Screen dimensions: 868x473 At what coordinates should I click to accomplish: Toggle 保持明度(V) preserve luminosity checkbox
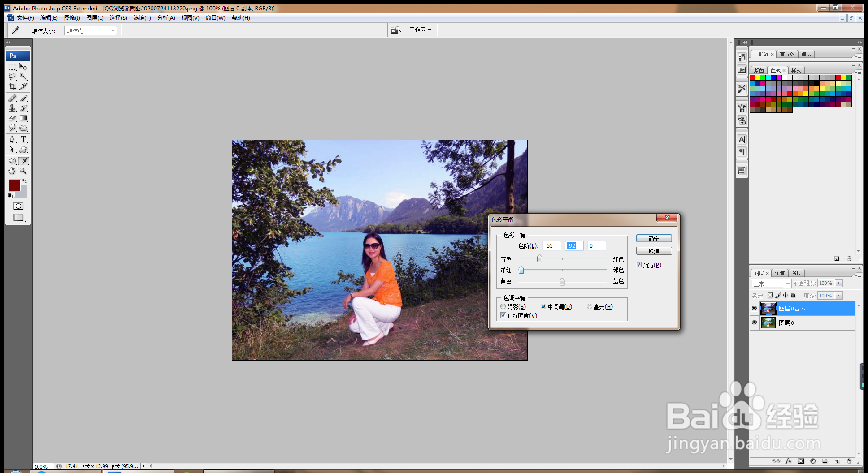[503, 315]
